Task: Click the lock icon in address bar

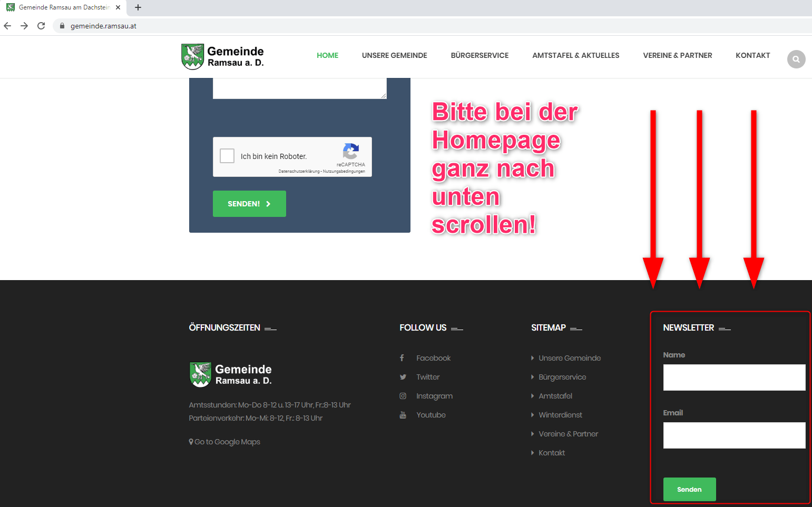Action: point(62,26)
